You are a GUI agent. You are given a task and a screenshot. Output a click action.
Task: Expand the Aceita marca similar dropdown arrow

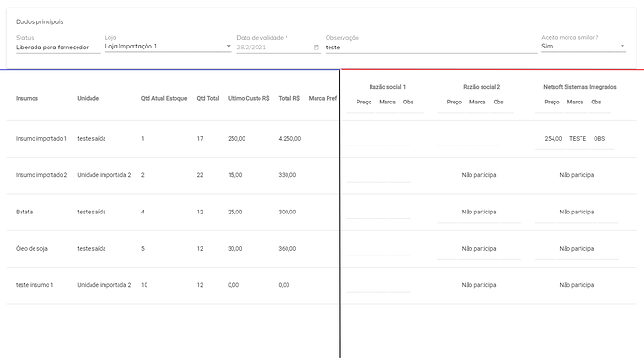click(x=623, y=46)
